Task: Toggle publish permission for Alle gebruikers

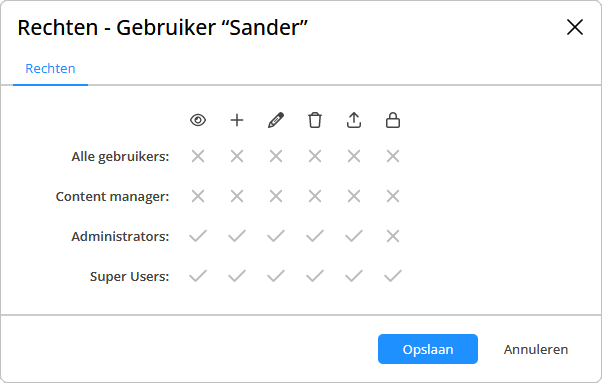Action: point(354,157)
